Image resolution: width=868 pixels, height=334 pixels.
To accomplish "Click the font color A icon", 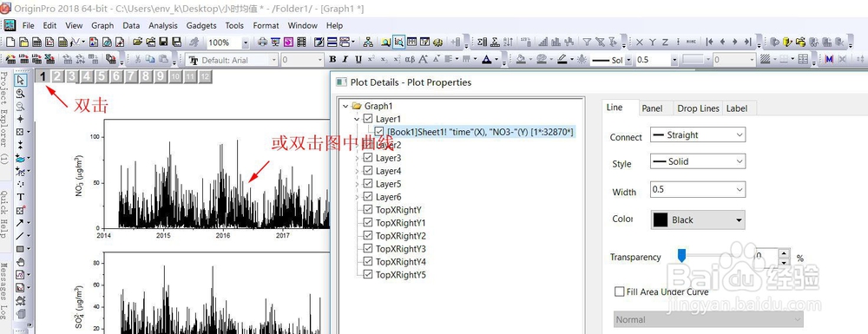I will (487, 60).
